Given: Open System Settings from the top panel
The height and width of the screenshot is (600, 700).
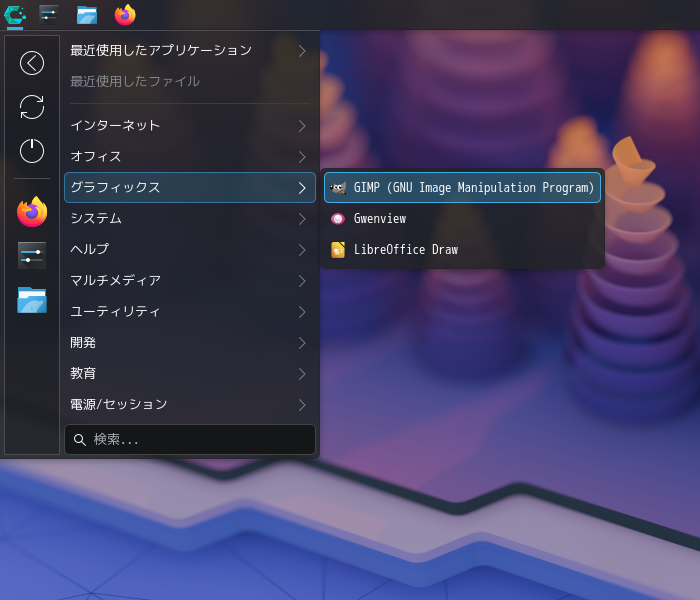Looking at the screenshot, I should tap(49, 15).
